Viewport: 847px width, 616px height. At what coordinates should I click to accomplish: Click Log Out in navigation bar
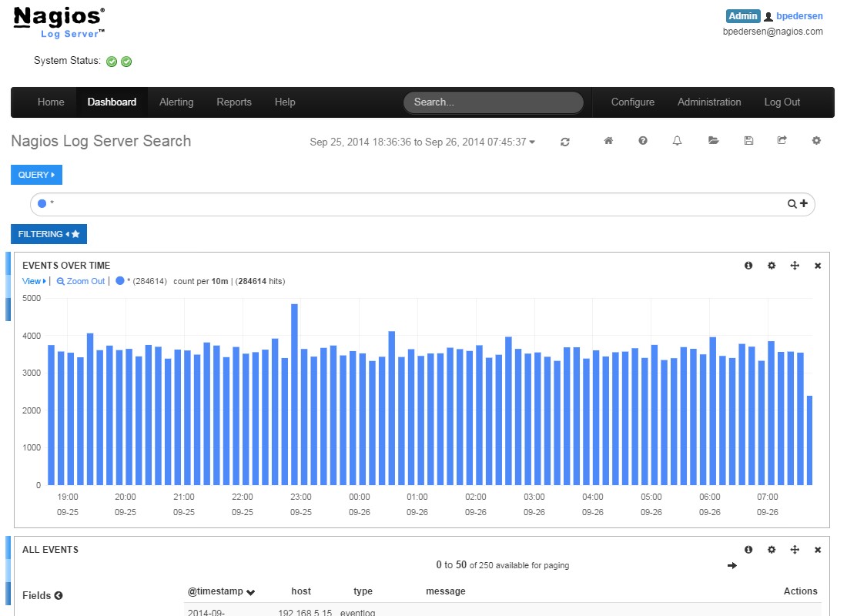pos(782,102)
